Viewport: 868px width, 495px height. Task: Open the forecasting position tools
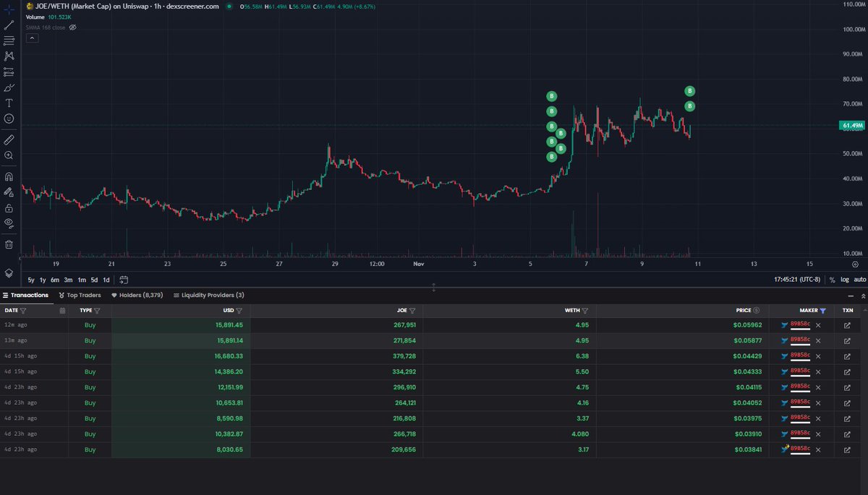(9, 72)
